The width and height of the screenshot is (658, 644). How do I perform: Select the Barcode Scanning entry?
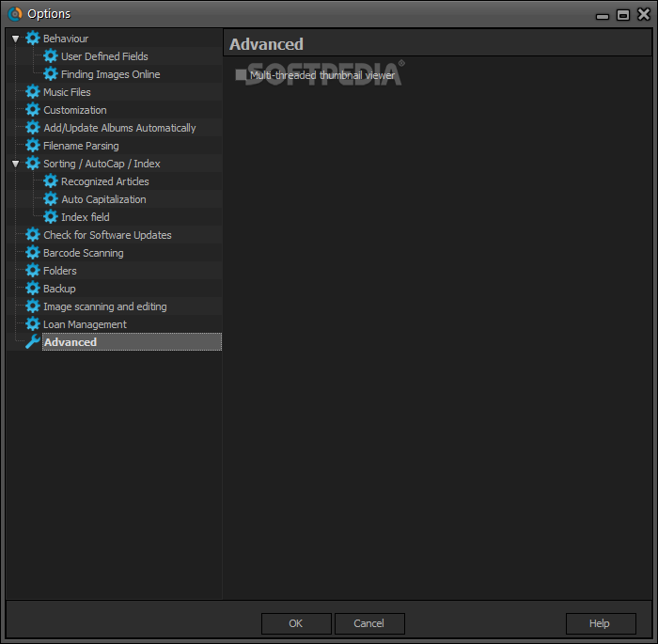[84, 253]
